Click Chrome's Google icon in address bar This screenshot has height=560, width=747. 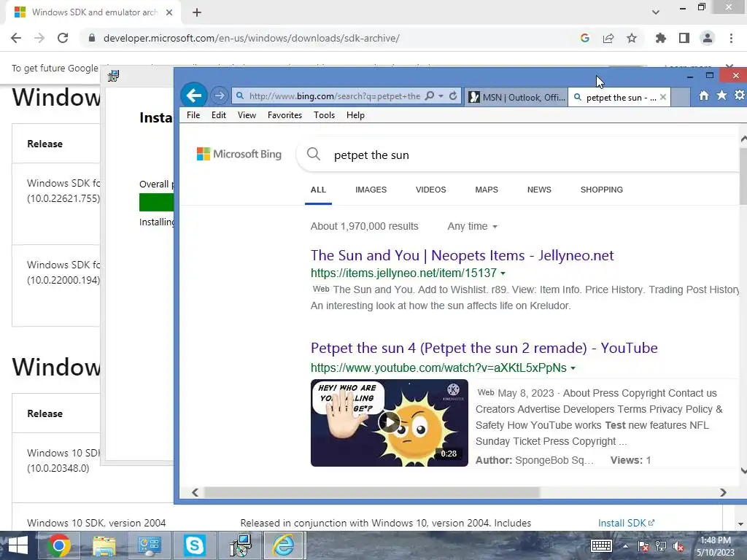pos(585,38)
